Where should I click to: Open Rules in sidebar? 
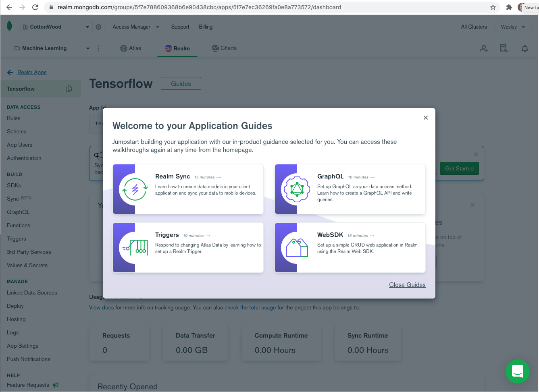click(14, 118)
